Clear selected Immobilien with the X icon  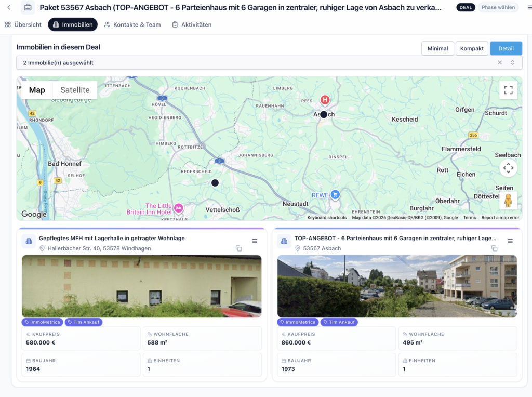[x=500, y=62]
